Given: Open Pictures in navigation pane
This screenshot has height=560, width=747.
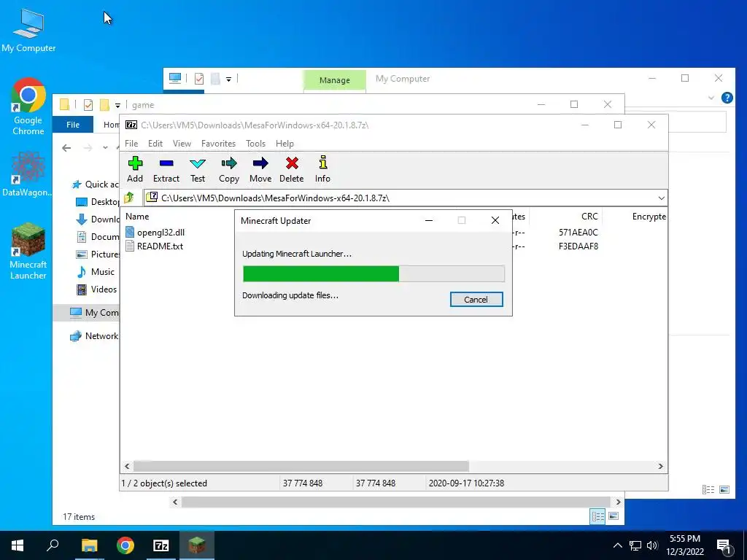Looking at the screenshot, I should pos(98,254).
